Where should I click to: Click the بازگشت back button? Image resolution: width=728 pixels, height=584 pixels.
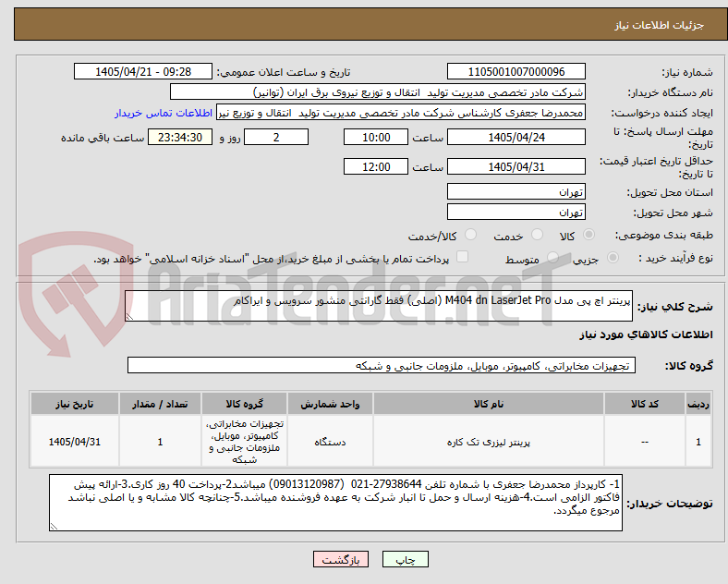click(341, 560)
